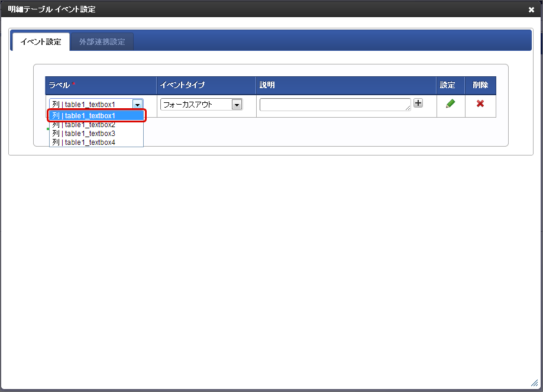Open the ラベル dropdown arrow

point(137,104)
